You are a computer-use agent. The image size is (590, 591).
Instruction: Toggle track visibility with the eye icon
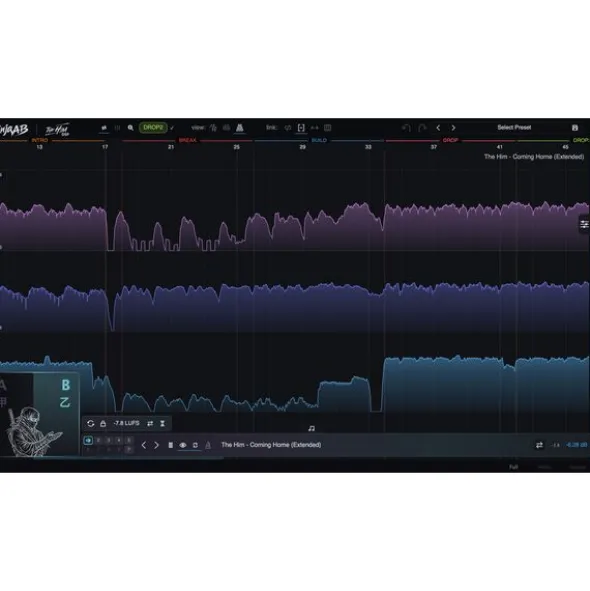pyautogui.click(x=183, y=445)
